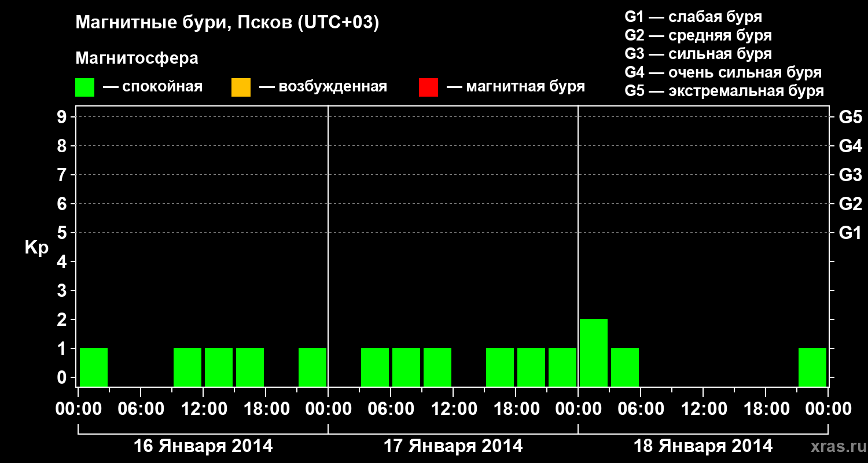Click the '12:00' time label under 17 January
This screenshot has height=463, width=868.
(453, 409)
